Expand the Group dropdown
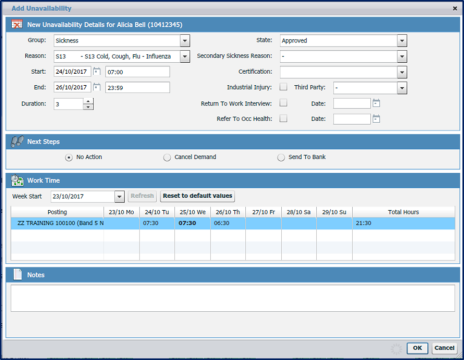464x360 pixels. (x=185, y=41)
